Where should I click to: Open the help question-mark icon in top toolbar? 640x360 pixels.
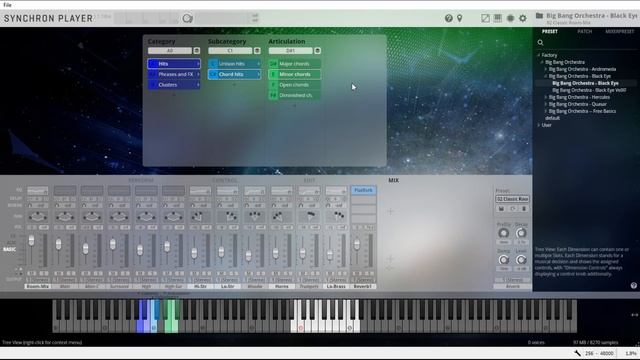[x=449, y=18]
